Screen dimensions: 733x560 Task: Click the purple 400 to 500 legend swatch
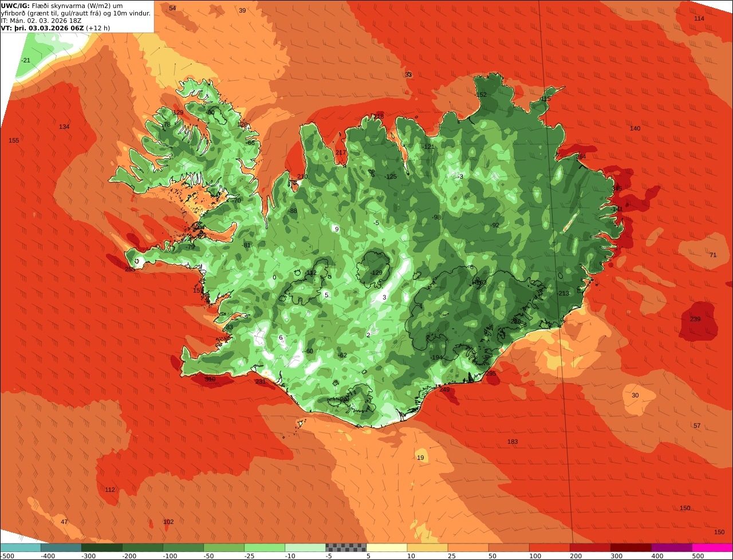tap(671, 547)
